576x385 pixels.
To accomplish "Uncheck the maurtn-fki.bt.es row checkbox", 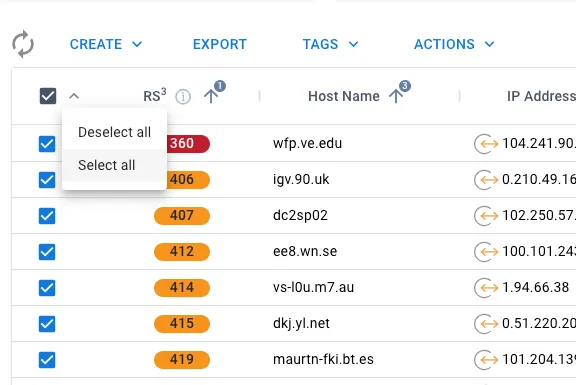I will tap(47, 360).
